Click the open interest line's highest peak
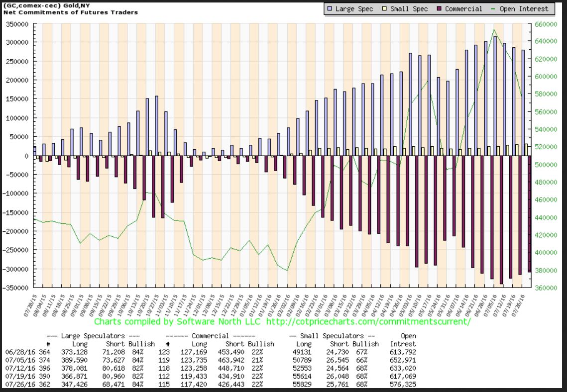567x392 pixels. click(x=494, y=29)
